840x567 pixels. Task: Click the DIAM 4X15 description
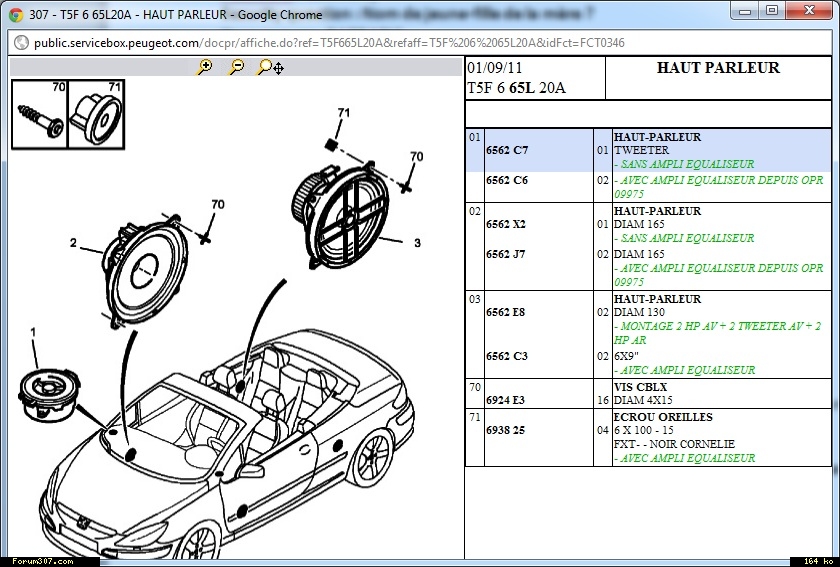click(x=643, y=400)
